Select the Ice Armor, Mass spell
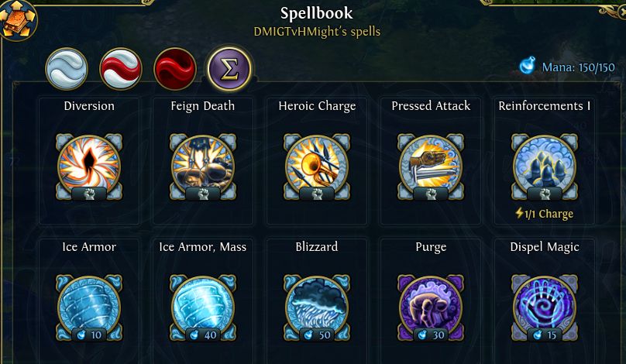This screenshot has width=626, height=364. pos(203,307)
